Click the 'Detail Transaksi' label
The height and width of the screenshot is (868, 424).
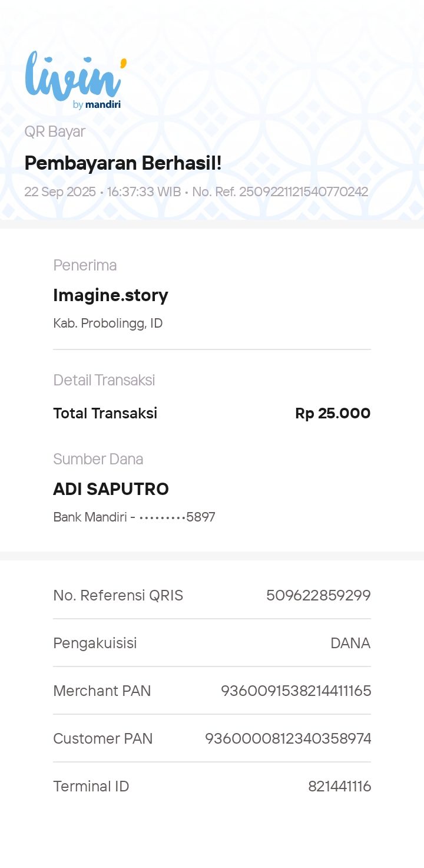coord(104,380)
